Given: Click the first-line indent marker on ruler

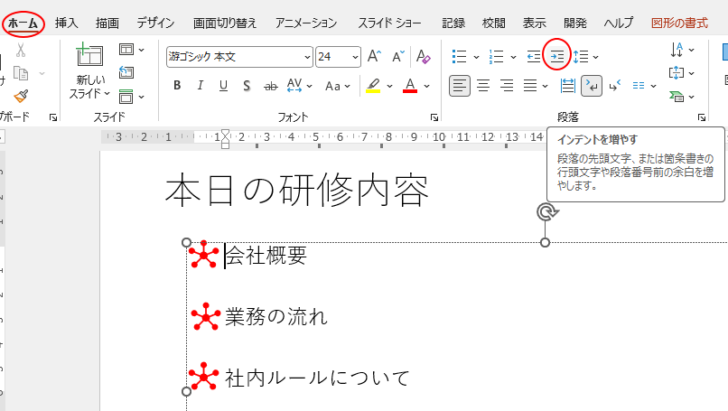Looking at the screenshot, I should click(x=225, y=134).
